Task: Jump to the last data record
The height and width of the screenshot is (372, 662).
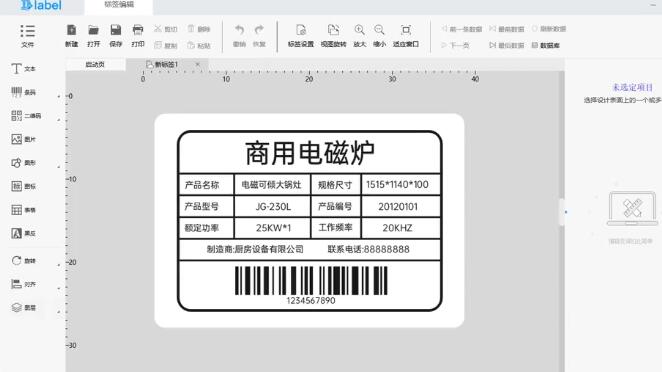Action: [x=507, y=45]
